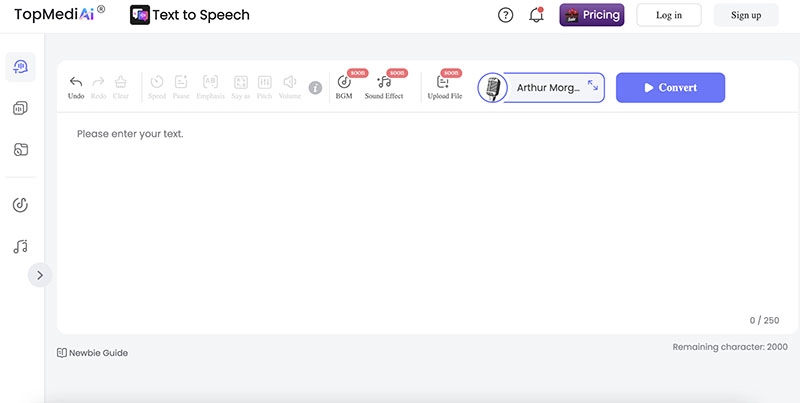
Task: Open the Pitch adjustment tool
Action: click(x=265, y=83)
